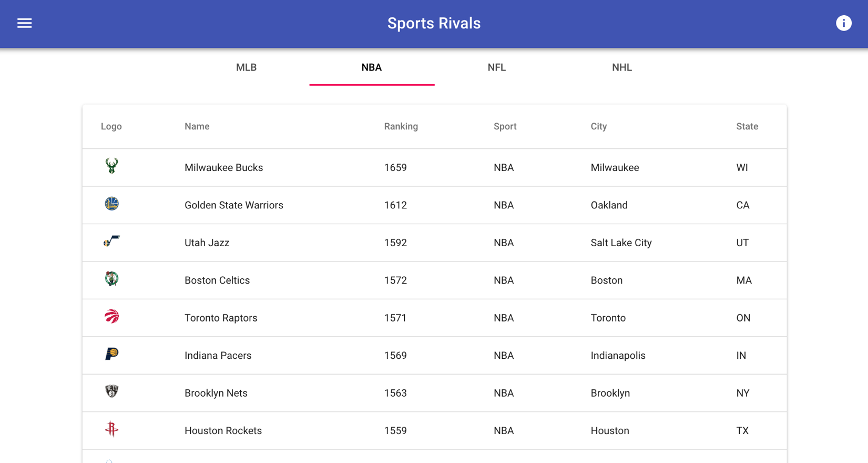Click the Utah Jazz logo
868x463 pixels.
point(111,241)
